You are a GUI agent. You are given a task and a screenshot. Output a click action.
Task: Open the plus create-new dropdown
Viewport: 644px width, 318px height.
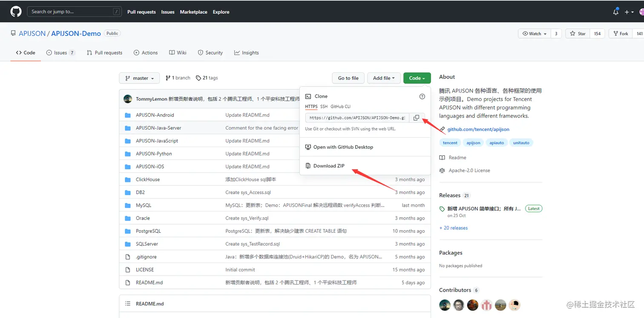tap(629, 12)
